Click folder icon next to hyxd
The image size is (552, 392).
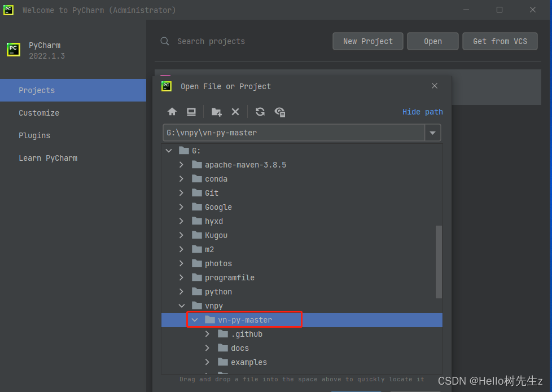[197, 221]
